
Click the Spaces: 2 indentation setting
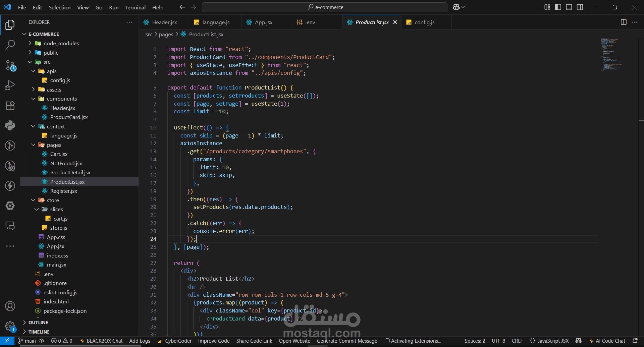click(x=475, y=341)
